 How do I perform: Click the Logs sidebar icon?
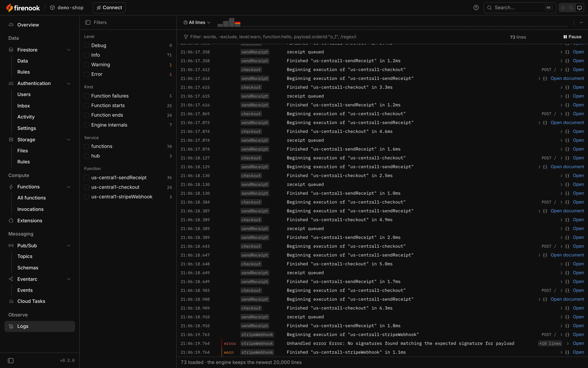click(x=11, y=326)
